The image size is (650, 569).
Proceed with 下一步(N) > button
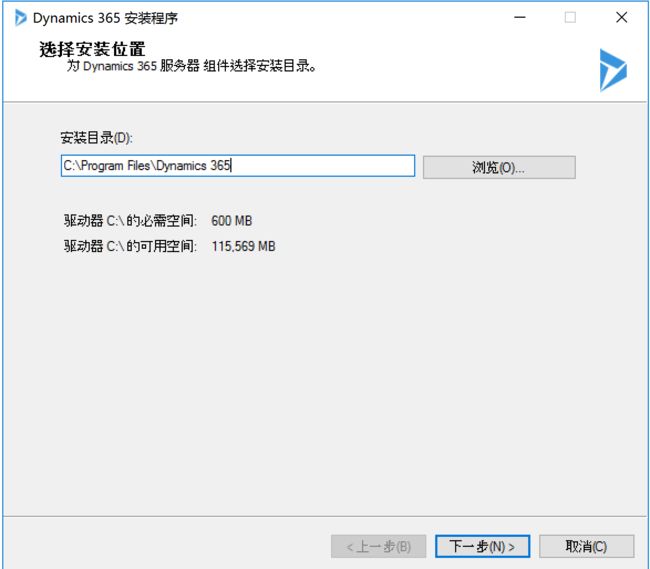coord(483,546)
